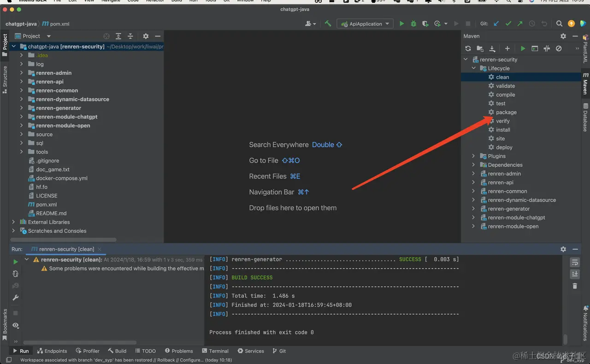Click the Git update project arrow

[496, 23]
